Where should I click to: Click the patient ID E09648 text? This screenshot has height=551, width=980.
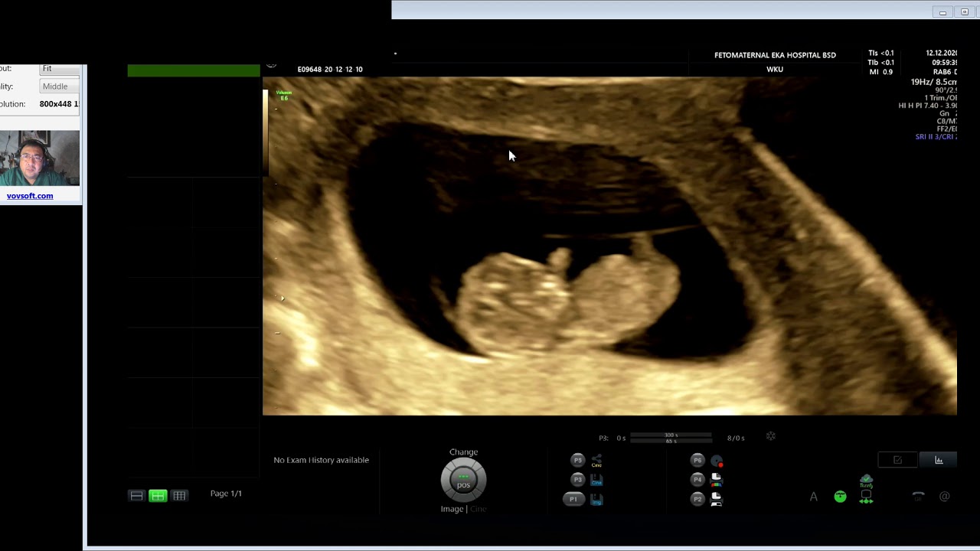click(330, 69)
